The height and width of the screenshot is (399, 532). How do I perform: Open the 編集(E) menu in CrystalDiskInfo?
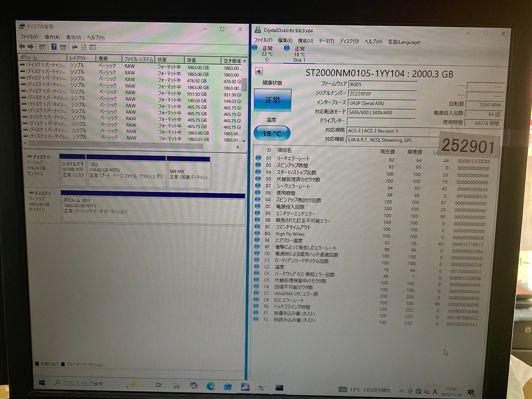285,40
